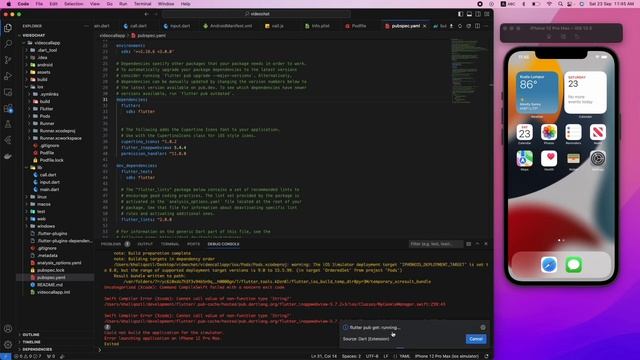640x360 pixels.
Task: Toggle the primary sidebar layout icon
Action: pyautogui.click(x=460, y=14)
